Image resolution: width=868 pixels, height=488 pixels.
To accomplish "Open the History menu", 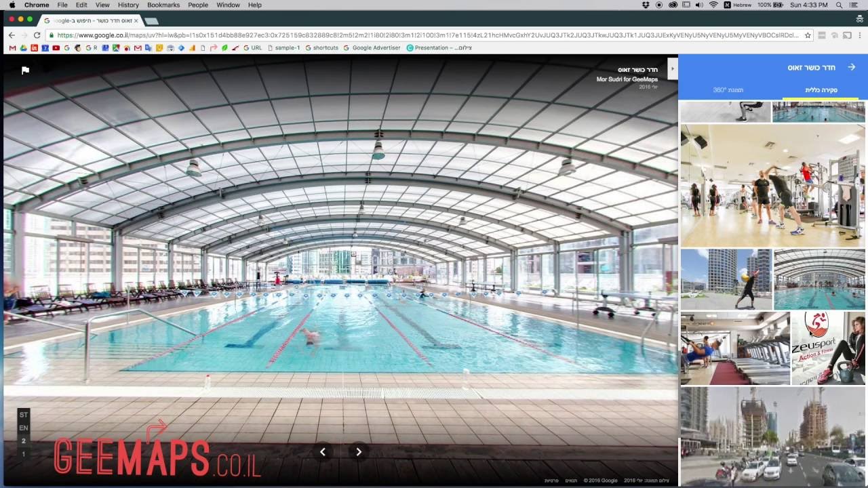I will click(128, 5).
